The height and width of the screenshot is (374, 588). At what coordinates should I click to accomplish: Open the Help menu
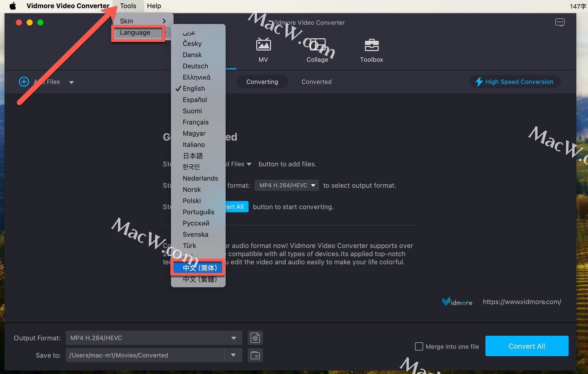coord(154,6)
